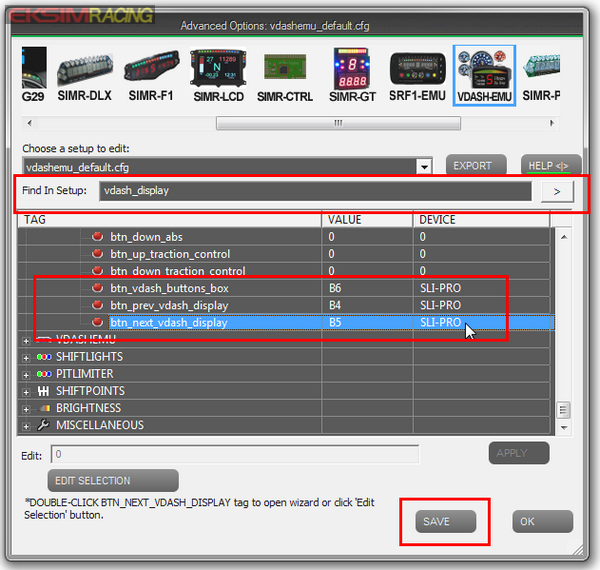This screenshot has width=600, height=570.
Task: Select the btn_up_traction_control row
Action: [286, 254]
